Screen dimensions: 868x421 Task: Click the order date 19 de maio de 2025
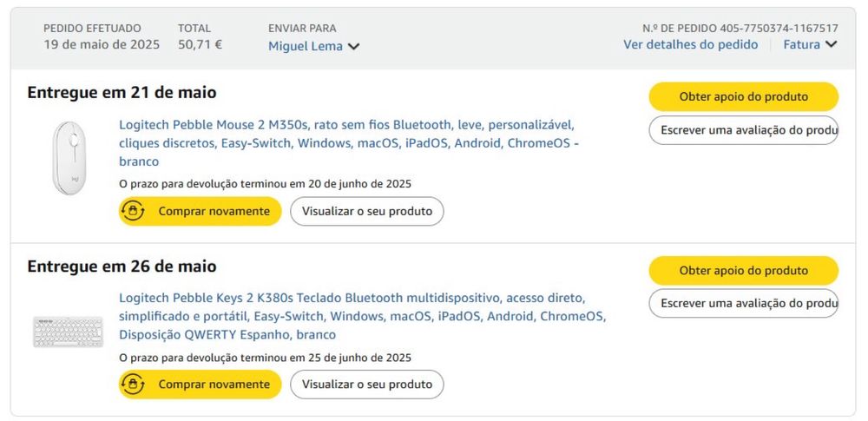(x=102, y=45)
